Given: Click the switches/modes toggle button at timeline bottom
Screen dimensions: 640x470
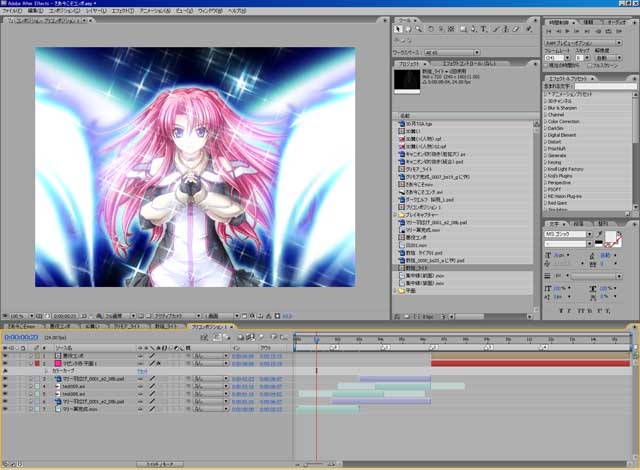Looking at the screenshot, I should pos(160,464).
